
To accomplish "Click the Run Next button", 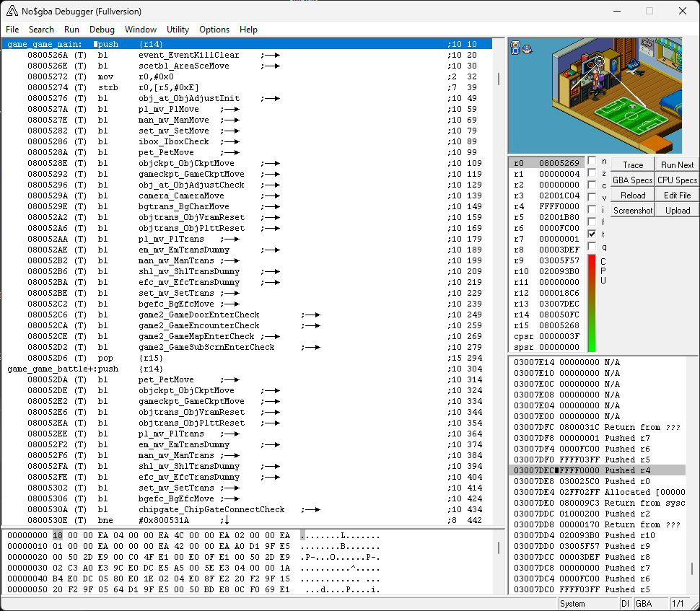I will pos(677,164).
